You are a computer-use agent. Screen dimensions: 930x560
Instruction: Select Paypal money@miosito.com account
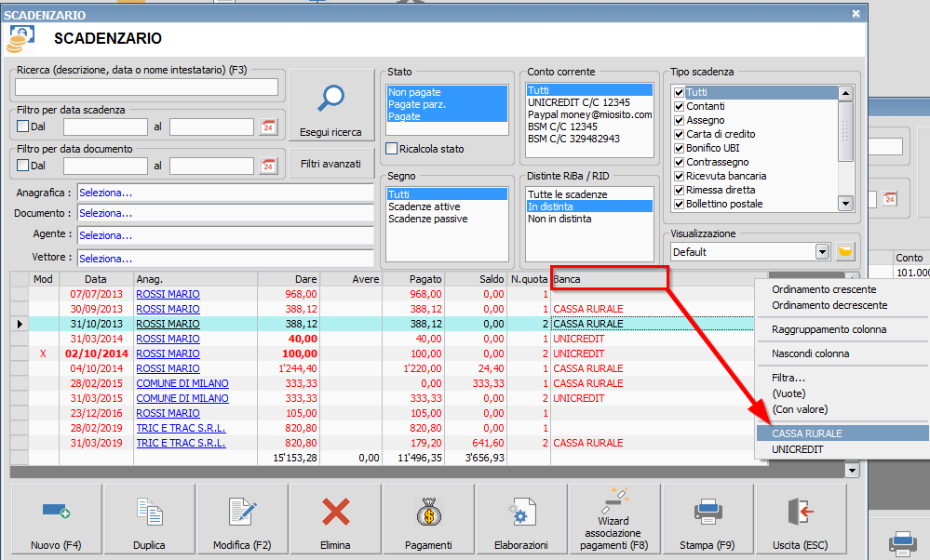point(589,114)
